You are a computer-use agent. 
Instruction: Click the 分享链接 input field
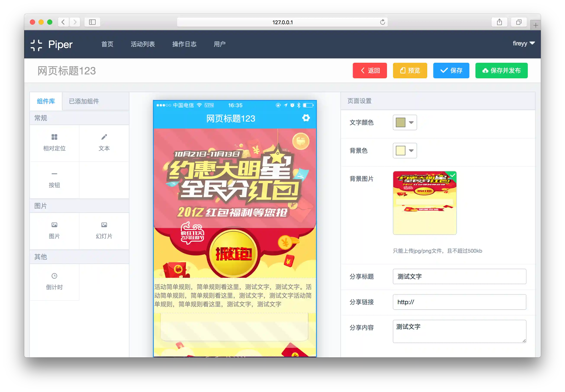(459, 302)
